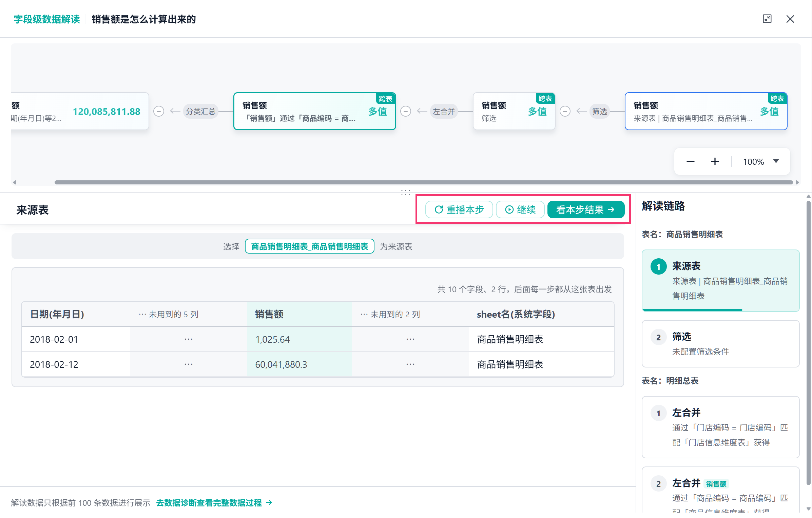812x518 pixels.
Task: Click the right arrow of horizontal scrollbar
Action: point(797,182)
